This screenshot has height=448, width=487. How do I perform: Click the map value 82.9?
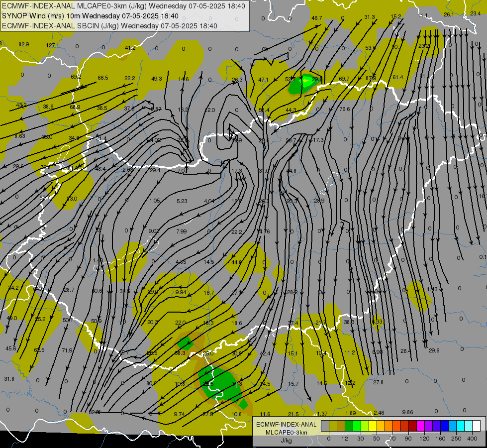tap(23, 44)
